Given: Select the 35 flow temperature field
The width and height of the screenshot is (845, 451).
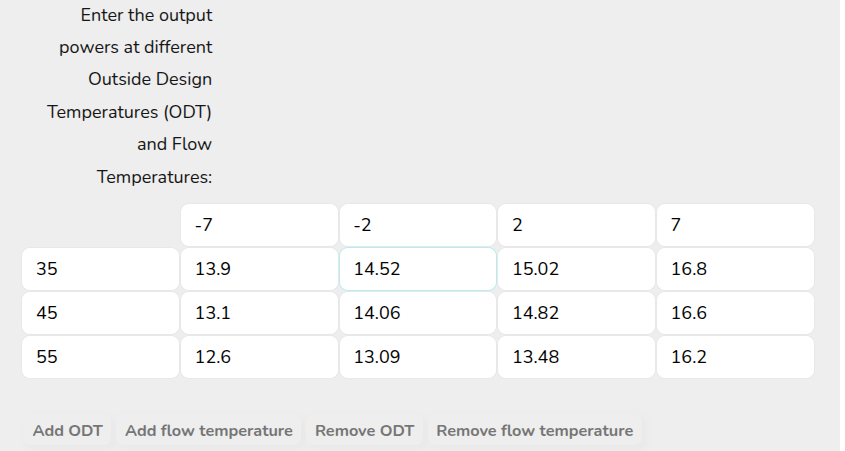Looking at the screenshot, I should [x=100, y=269].
